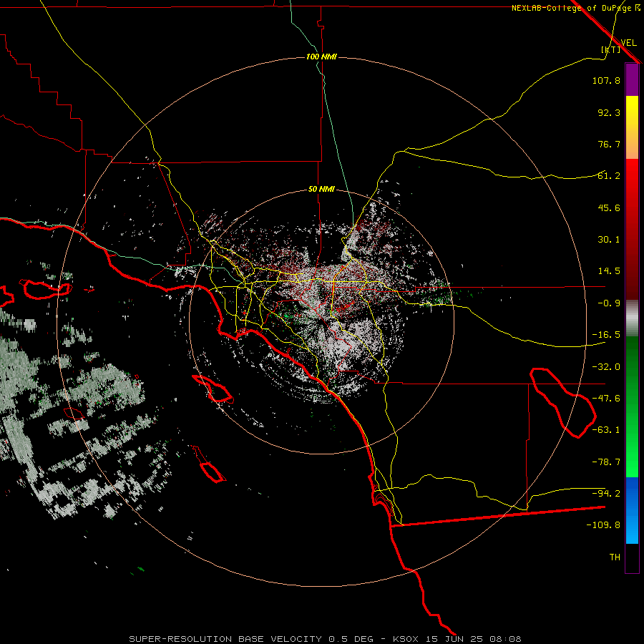The width and height of the screenshot is (644, 644).
Task: Click the TH legend label
Action: coord(615,557)
